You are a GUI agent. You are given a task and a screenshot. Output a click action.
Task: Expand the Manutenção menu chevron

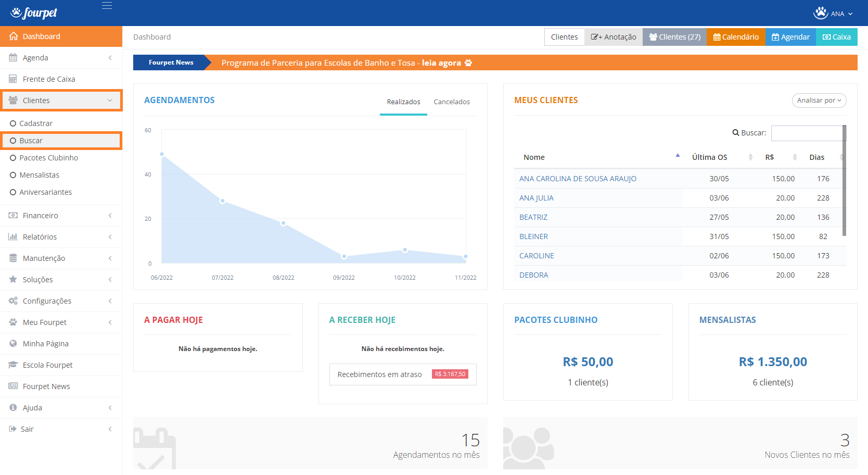click(x=110, y=258)
